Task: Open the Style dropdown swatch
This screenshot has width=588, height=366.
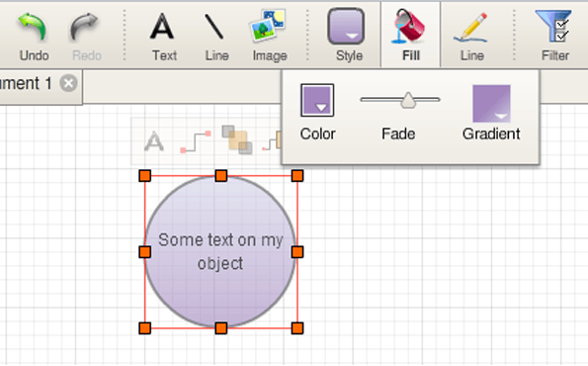Action: [346, 27]
